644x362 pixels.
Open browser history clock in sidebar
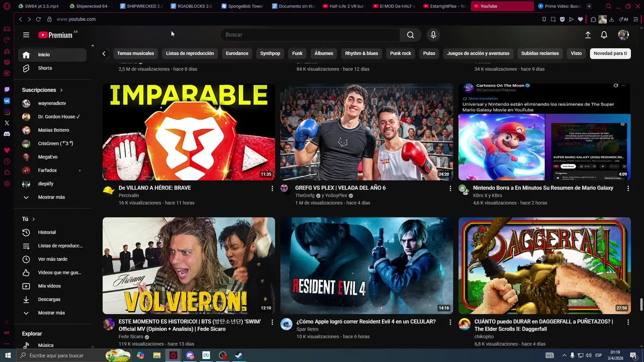7,161
